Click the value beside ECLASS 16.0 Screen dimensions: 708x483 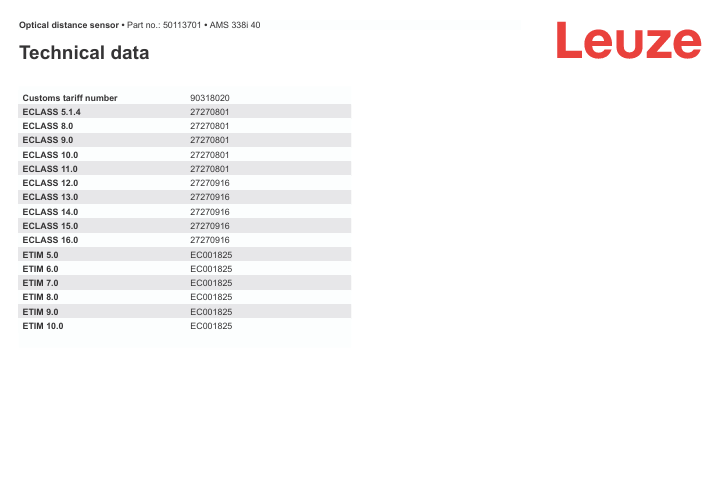pyautogui.click(x=210, y=240)
